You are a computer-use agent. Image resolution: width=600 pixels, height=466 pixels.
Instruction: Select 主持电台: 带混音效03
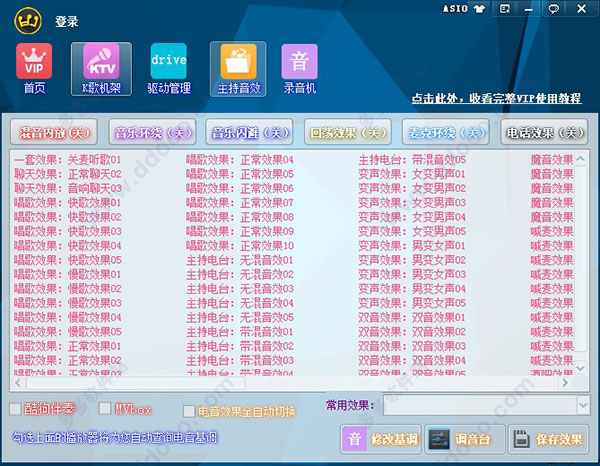(x=240, y=360)
